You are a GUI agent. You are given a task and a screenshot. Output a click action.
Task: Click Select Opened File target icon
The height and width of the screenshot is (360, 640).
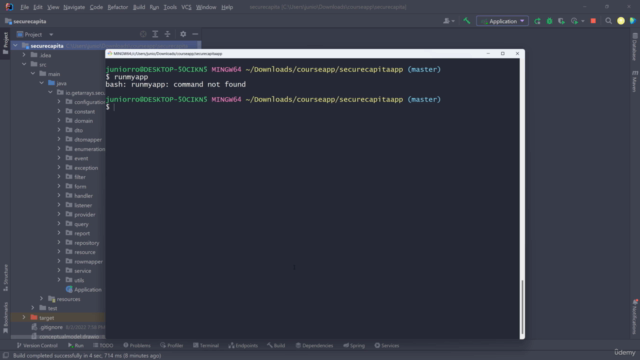click(x=143, y=34)
